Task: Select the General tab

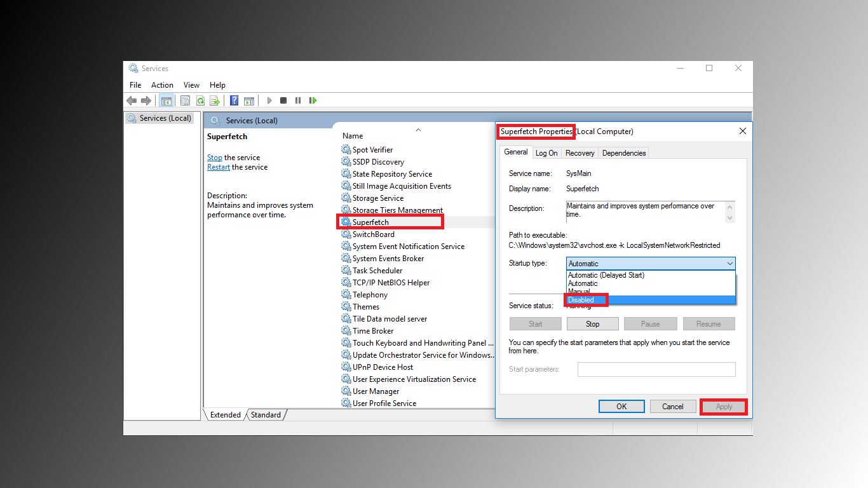Action: click(x=516, y=152)
